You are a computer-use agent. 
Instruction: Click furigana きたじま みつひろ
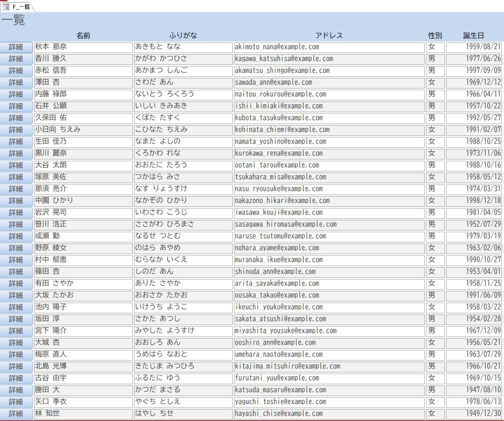(184, 367)
